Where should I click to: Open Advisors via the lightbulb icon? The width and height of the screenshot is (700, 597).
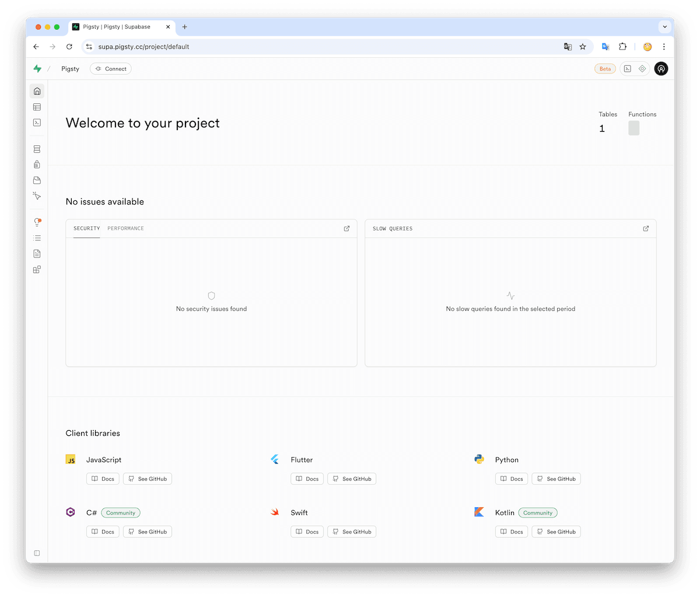(x=37, y=222)
